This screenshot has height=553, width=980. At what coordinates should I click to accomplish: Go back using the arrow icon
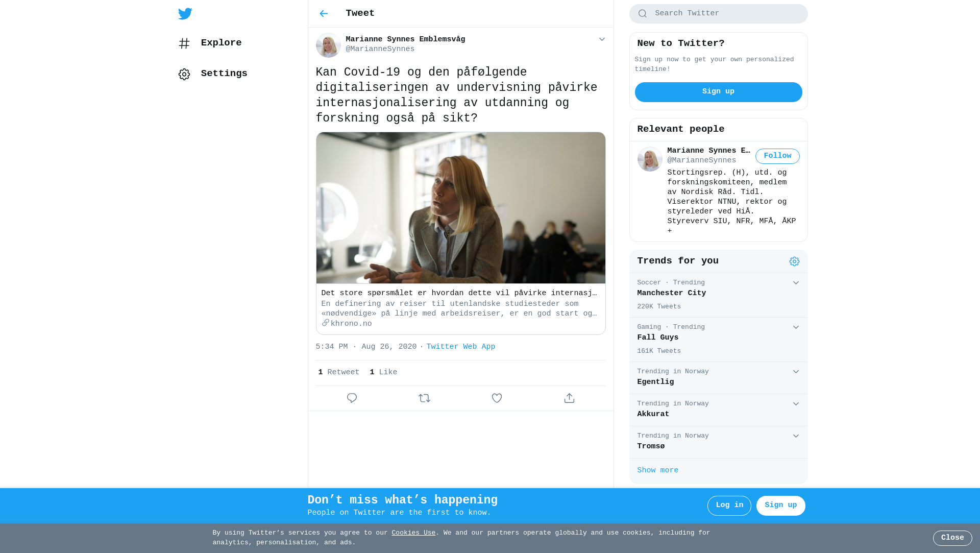coord(324,14)
